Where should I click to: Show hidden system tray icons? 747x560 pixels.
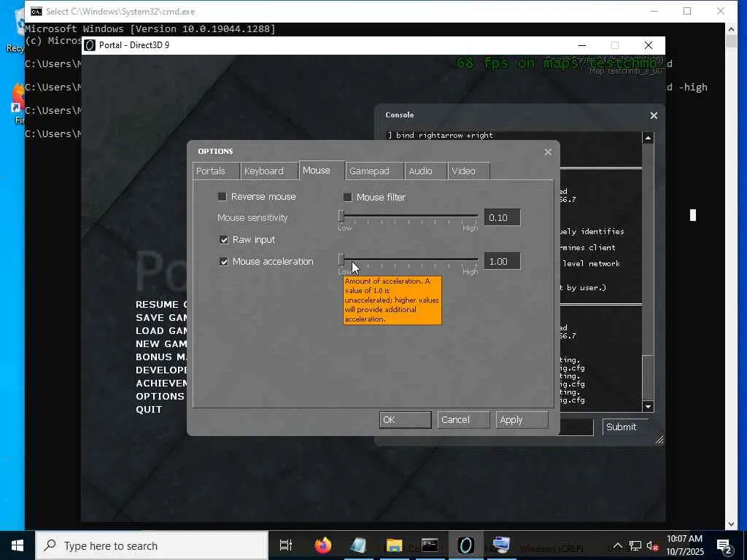[x=617, y=545]
